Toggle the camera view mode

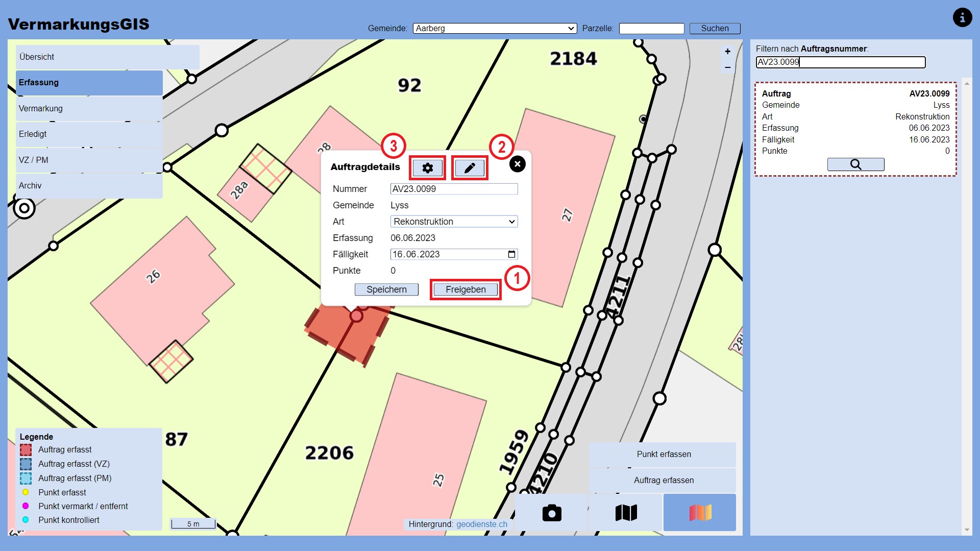click(x=552, y=513)
